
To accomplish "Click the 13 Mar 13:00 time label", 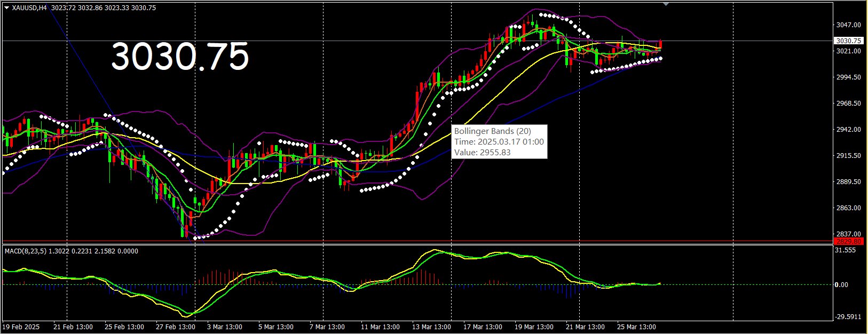I will point(431,327).
